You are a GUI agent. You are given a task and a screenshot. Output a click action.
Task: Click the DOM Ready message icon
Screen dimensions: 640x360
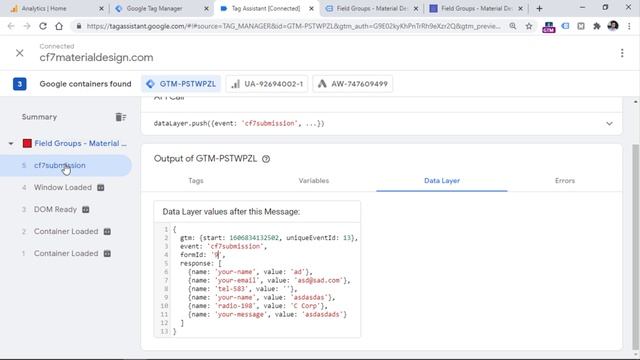click(x=86, y=210)
